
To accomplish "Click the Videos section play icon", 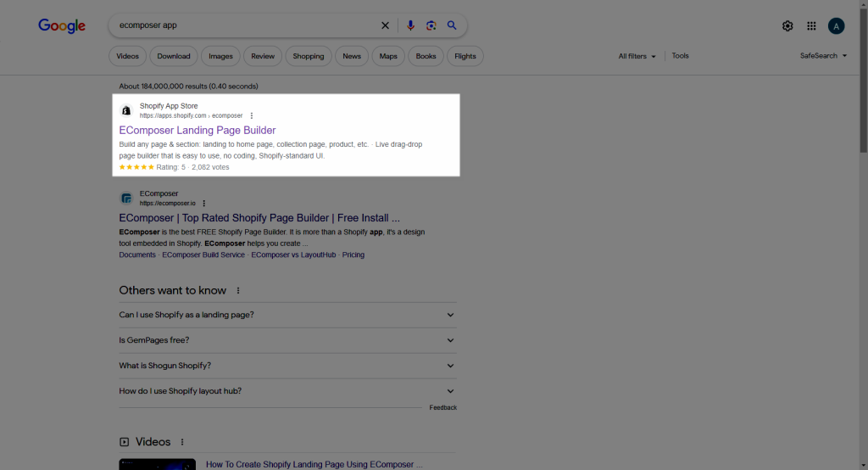I will pos(124,442).
